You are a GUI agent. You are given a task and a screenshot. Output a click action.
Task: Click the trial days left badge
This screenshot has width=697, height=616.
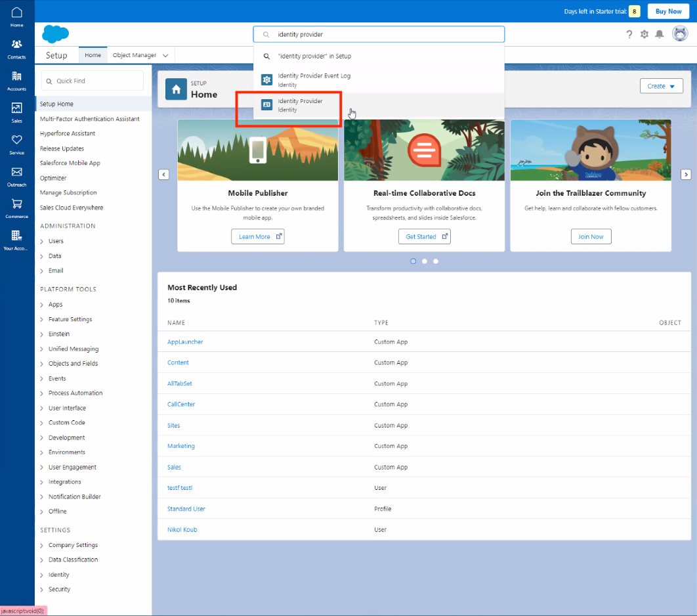[635, 11]
